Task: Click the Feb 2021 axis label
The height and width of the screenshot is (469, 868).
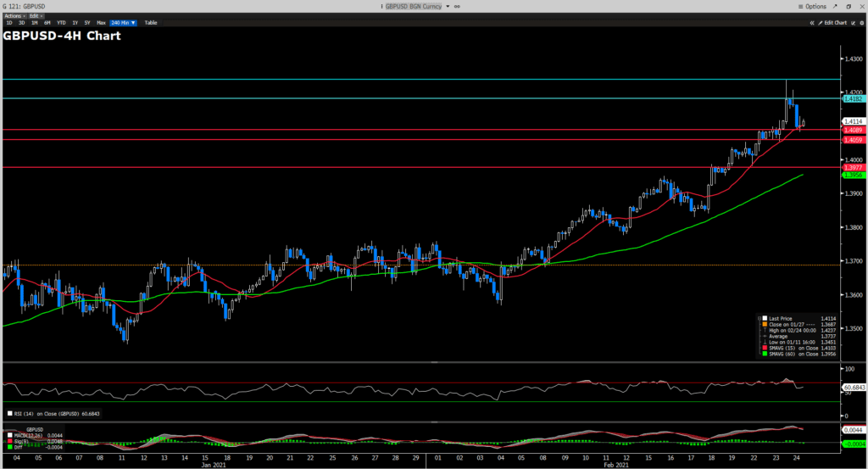Action: (x=616, y=465)
